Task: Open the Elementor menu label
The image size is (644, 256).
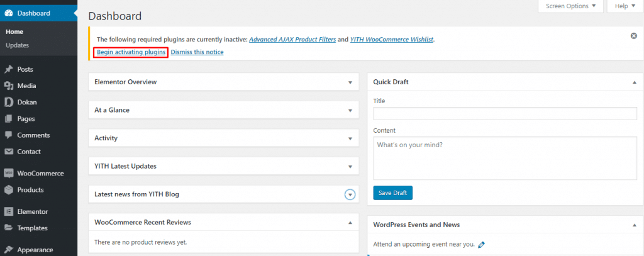Action: [x=33, y=211]
